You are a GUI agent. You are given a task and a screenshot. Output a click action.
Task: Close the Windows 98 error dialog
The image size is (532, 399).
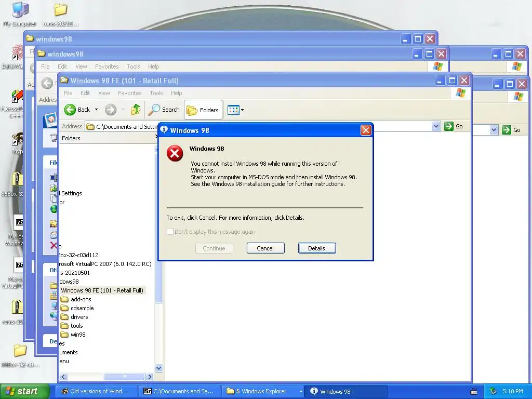coord(366,130)
